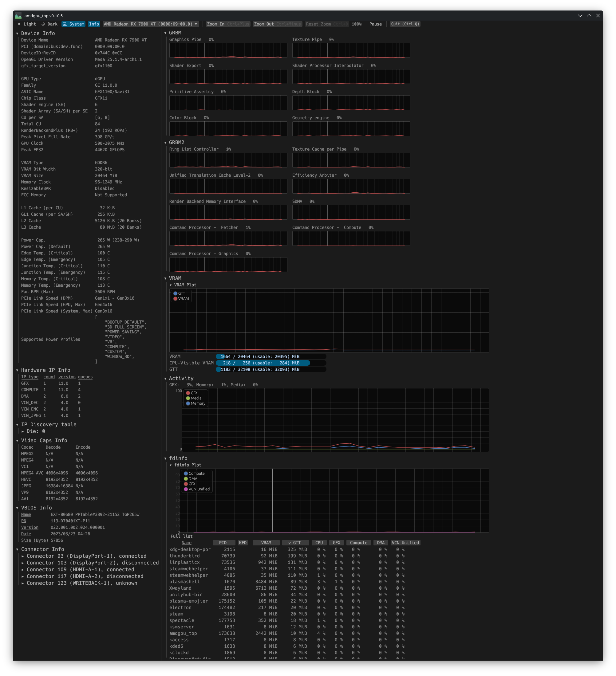Image resolution: width=616 pixels, height=676 pixels.
Task: Click the SDMA usage graph
Action: click(351, 212)
